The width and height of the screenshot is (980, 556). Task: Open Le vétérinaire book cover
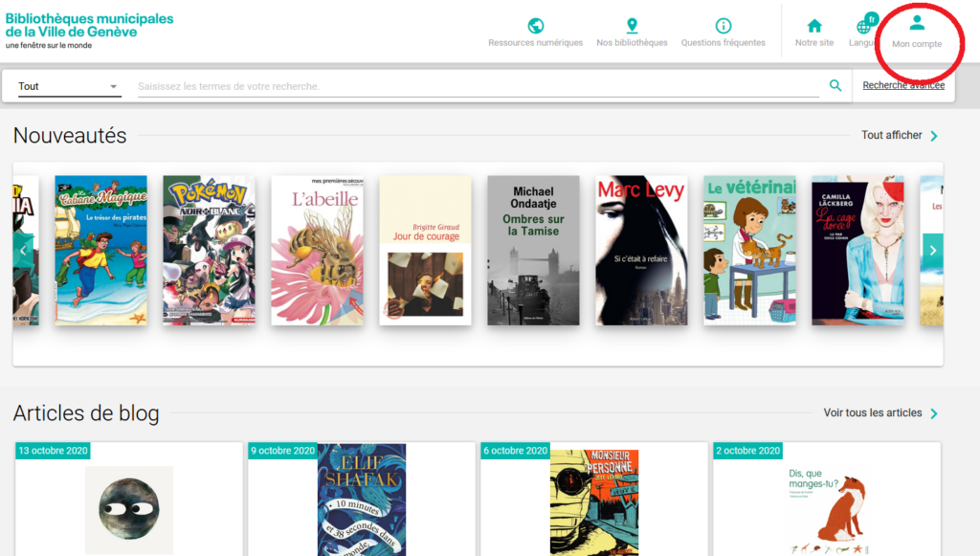pos(750,250)
